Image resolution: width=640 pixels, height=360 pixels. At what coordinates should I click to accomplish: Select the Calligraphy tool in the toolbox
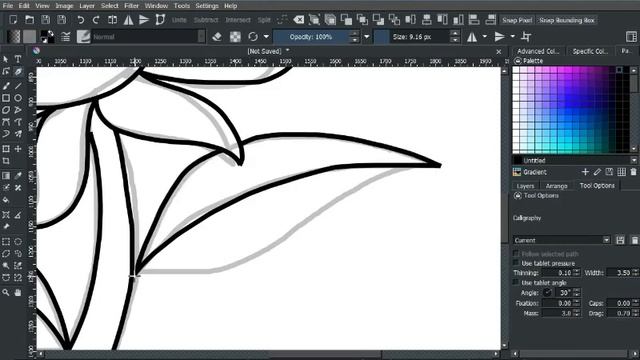pyautogui.click(x=18, y=72)
